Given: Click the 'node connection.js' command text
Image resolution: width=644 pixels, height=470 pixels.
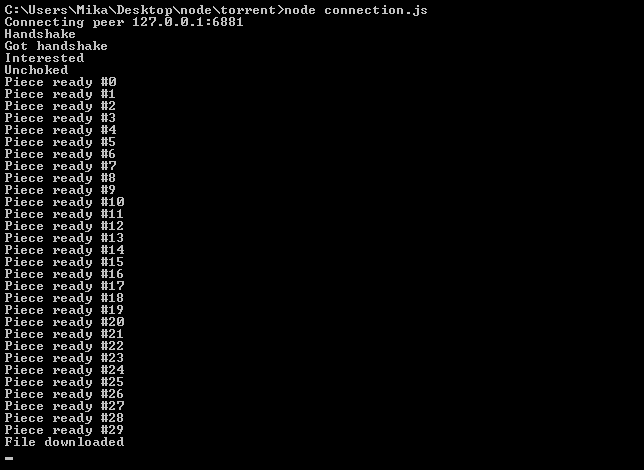Looking at the screenshot, I should coord(356,10).
